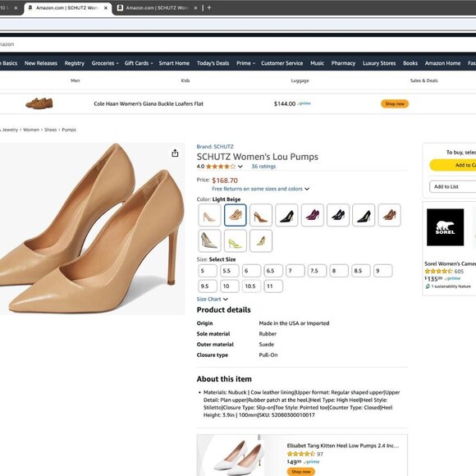Select Luggage fashion category
The height and width of the screenshot is (476, 476).
click(x=300, y=80)
